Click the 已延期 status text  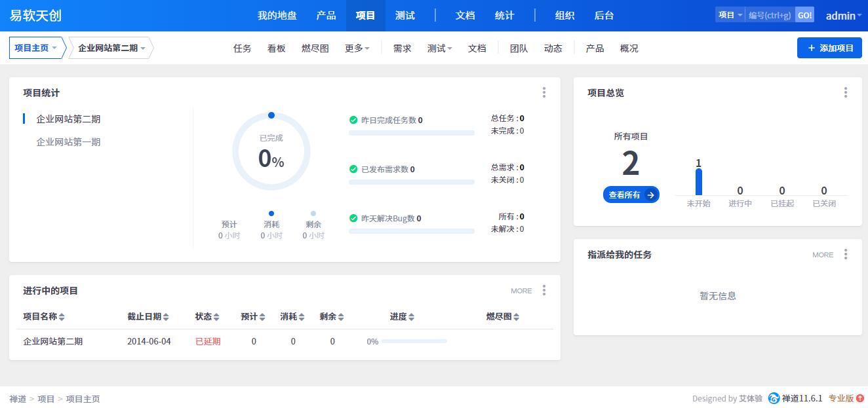(x=208, y=341)
